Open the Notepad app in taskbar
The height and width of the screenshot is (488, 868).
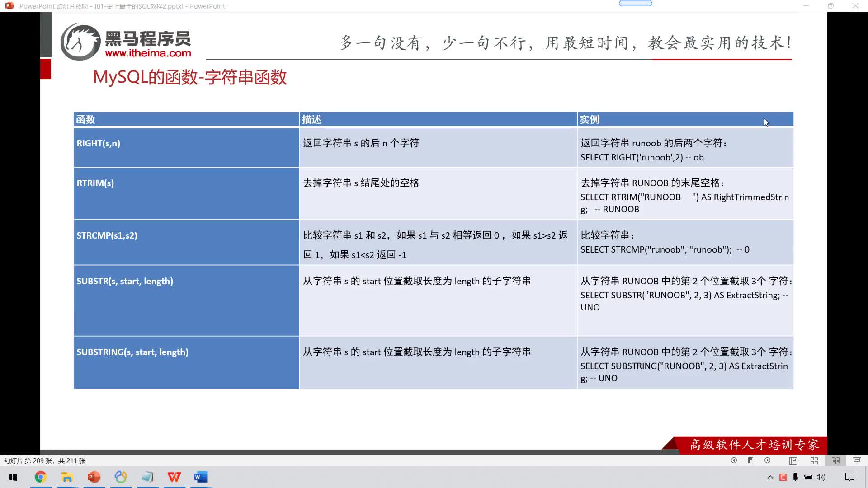(147, 477)
